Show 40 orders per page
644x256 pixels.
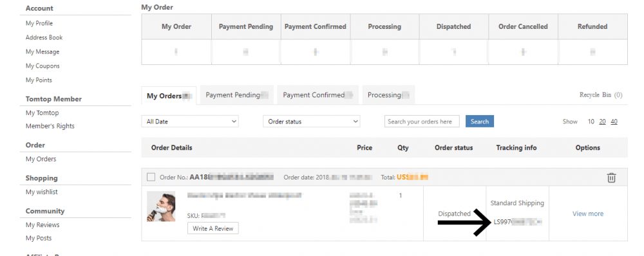[614, 122]
